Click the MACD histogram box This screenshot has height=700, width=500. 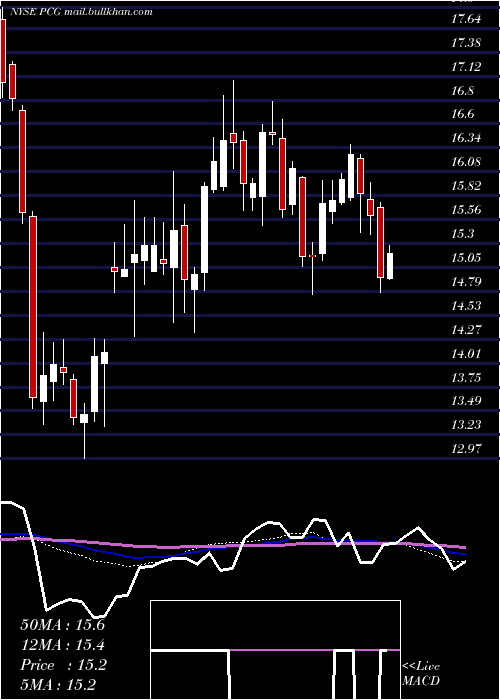(275, 650)
